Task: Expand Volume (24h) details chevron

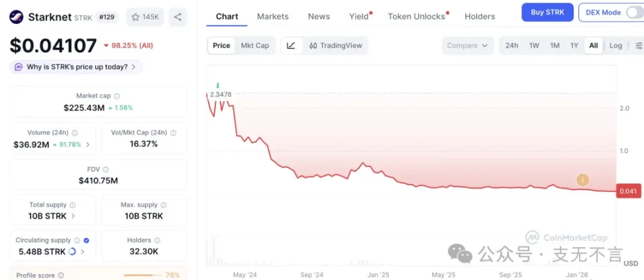Action: click(87, 144)
